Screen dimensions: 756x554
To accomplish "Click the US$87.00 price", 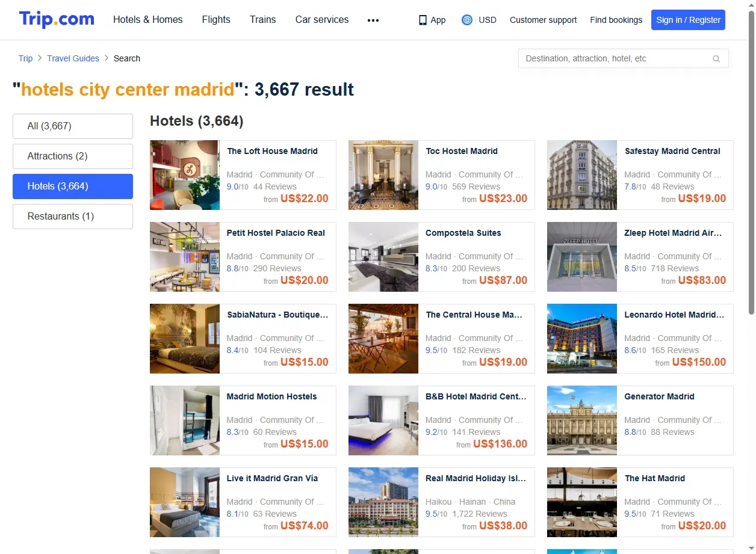I will (x=503, y=280).
